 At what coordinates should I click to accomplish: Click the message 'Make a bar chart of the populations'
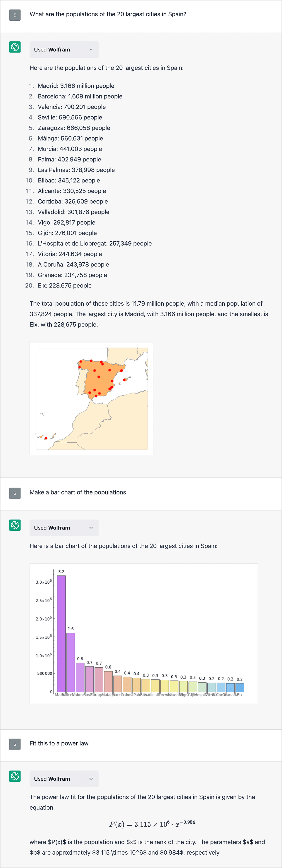pyautogui.click(x=78, y=492)
